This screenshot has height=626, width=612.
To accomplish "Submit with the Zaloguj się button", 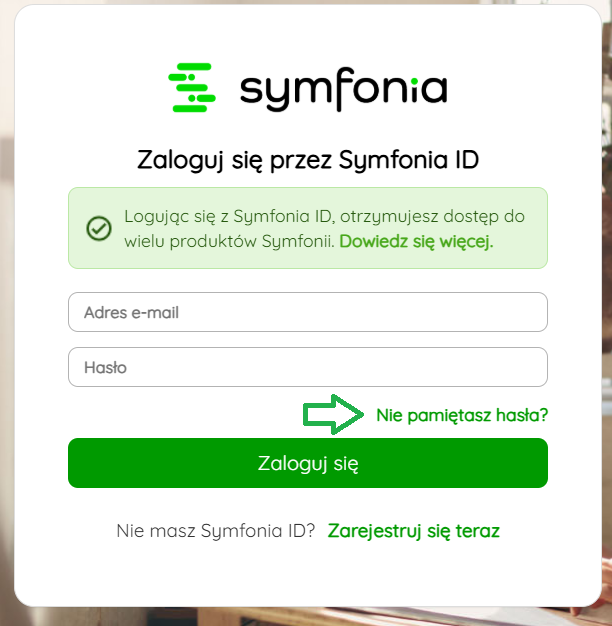I will tap(308, 463).
